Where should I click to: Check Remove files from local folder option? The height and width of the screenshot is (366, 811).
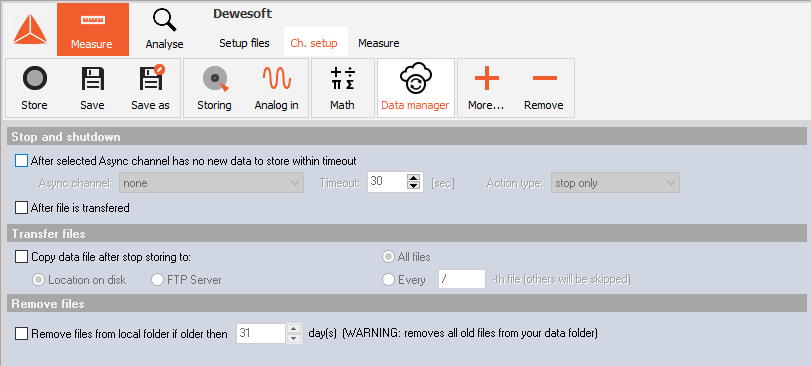point(22,334)
